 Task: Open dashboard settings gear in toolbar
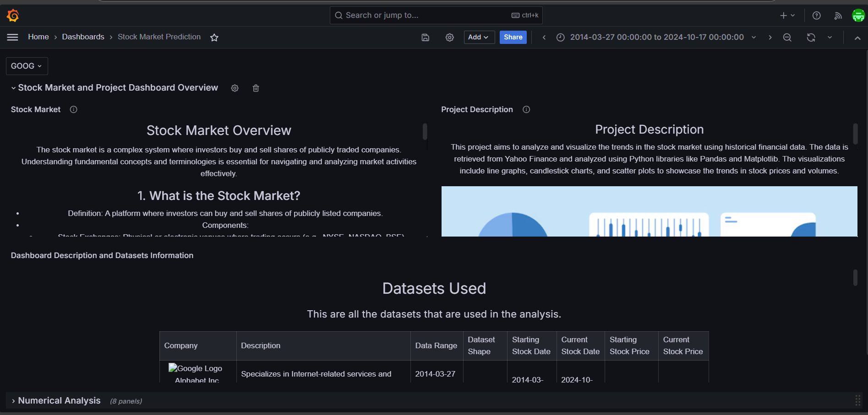449,38
